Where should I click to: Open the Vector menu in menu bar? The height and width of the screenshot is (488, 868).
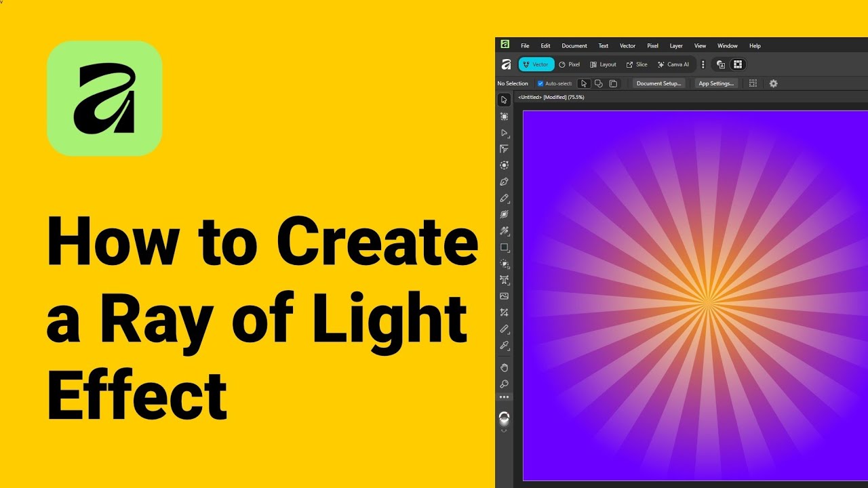(x=628, y=46)
